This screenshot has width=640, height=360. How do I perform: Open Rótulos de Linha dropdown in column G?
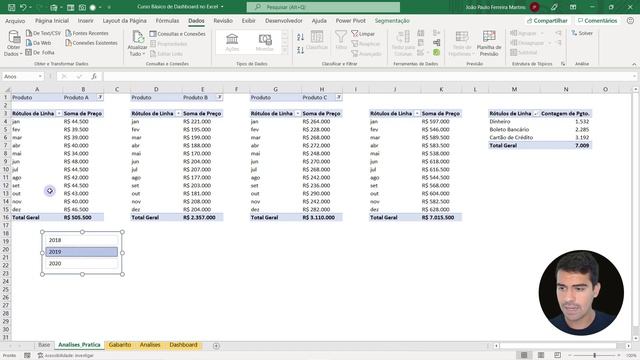coord(298,113)
